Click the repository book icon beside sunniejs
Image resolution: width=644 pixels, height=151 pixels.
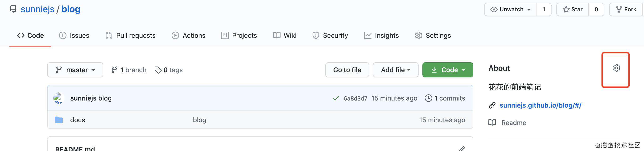(x=13, y=9)
